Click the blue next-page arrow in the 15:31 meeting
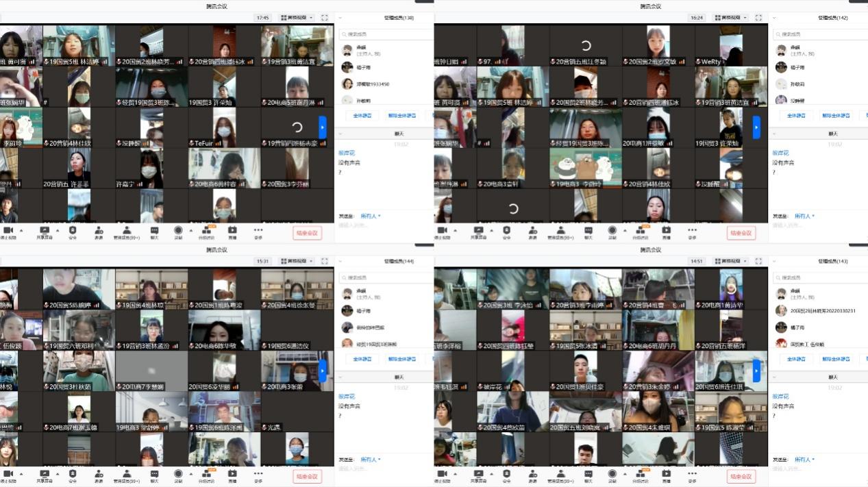The width and height of the screenshot is (868, 487). (323, 371)
